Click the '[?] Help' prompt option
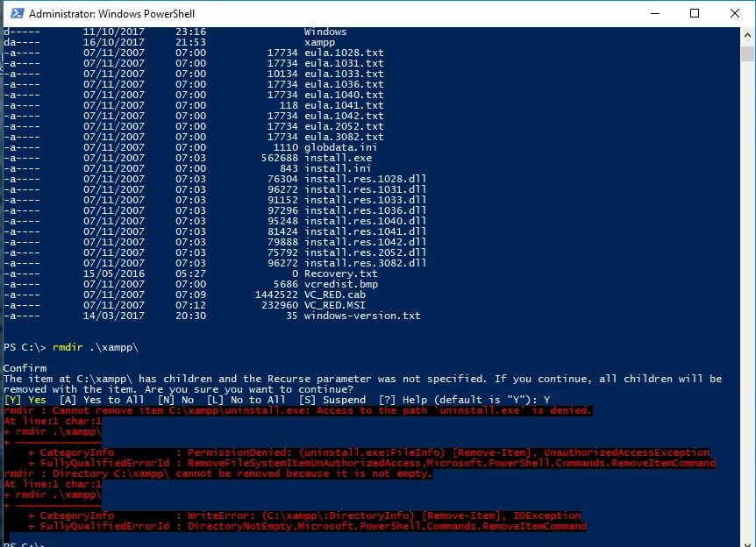The height and width of the screenshot is (547, 756). 403,400
